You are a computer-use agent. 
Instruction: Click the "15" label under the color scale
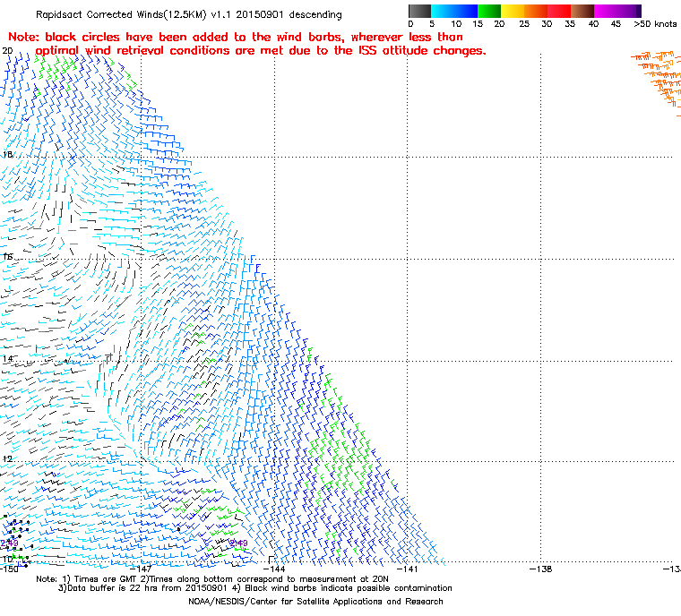point(478,24)
